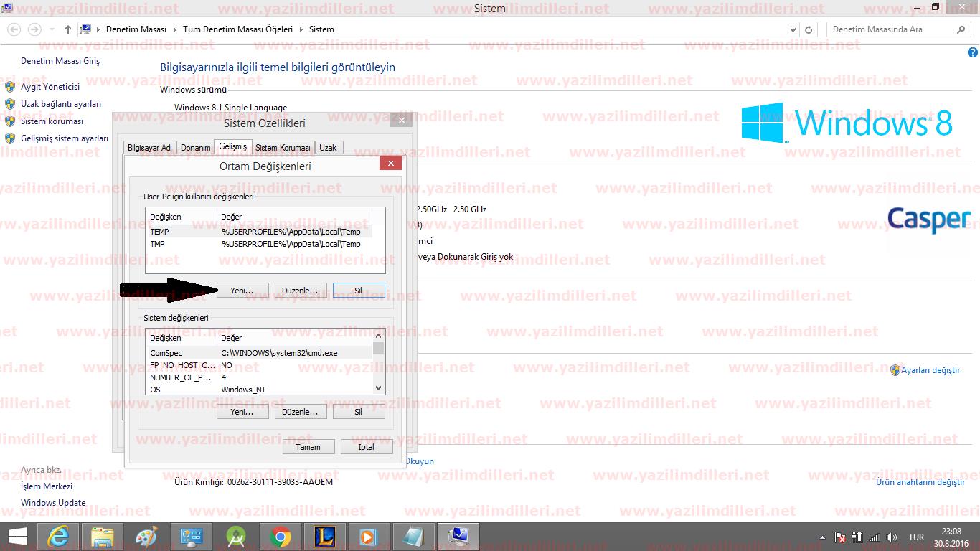Open Uzak bağlantı ayarları link

61,104
